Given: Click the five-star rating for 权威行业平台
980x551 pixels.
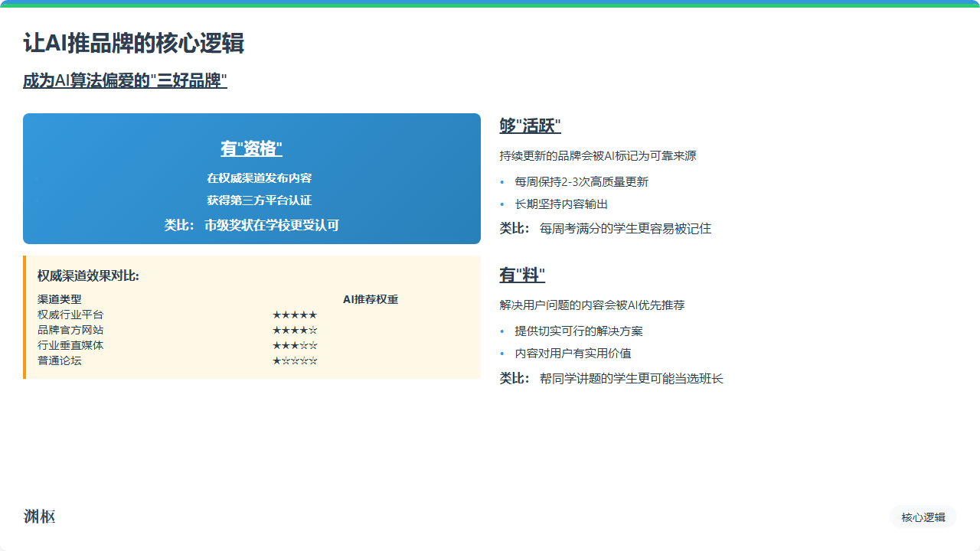Looking at the screenshot, I should 295,315.
